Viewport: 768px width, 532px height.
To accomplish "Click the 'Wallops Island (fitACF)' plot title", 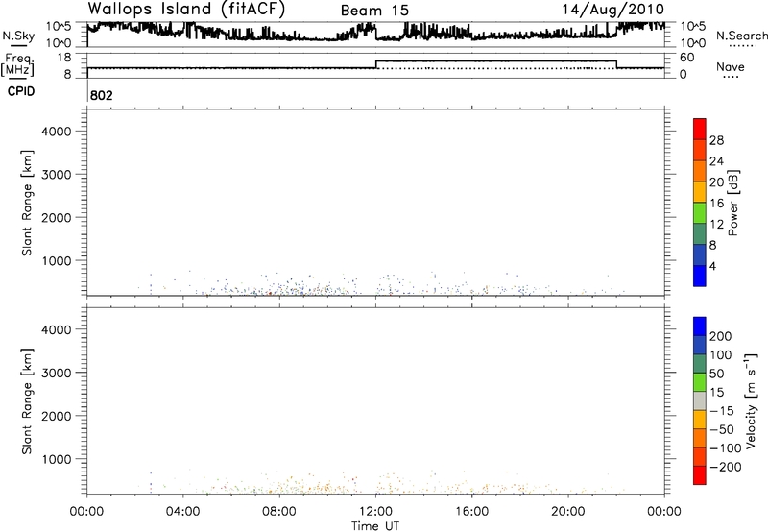I will (x=186, y=10).
